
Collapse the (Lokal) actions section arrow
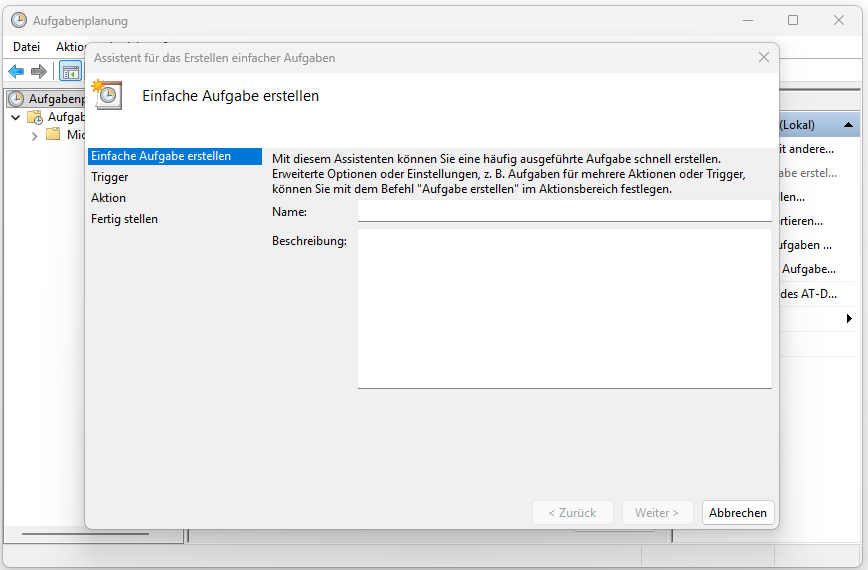pos(848,125)
